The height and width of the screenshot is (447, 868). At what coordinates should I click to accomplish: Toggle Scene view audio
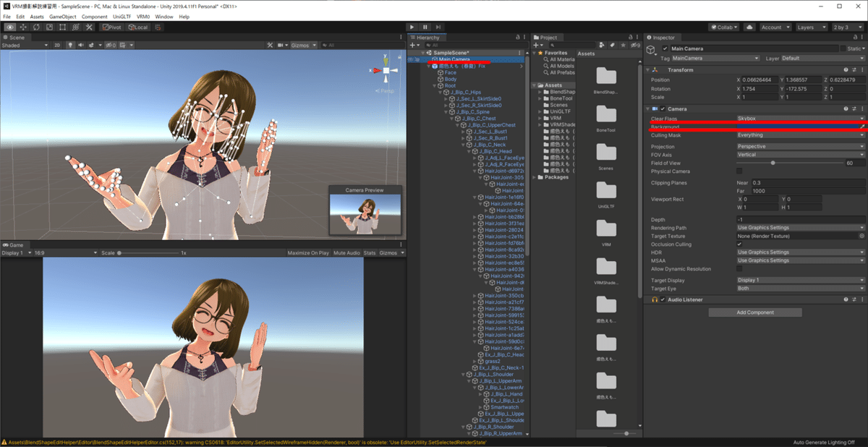click(80, 45)
